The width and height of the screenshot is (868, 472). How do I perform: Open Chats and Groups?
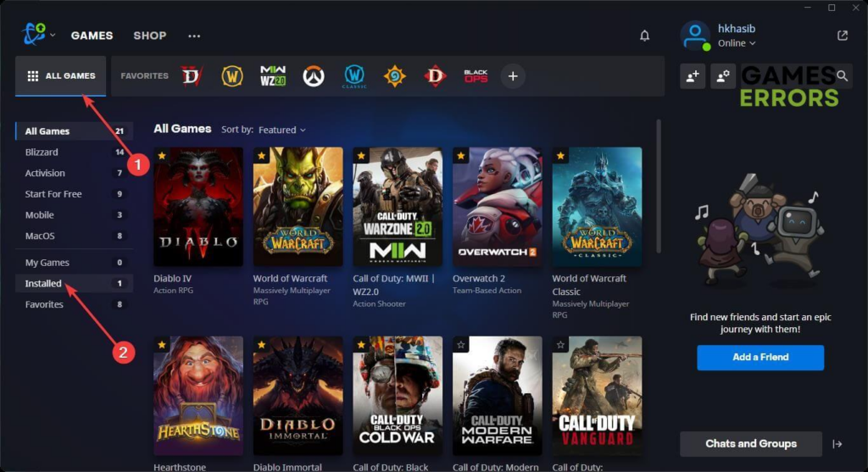coord(751,444)
